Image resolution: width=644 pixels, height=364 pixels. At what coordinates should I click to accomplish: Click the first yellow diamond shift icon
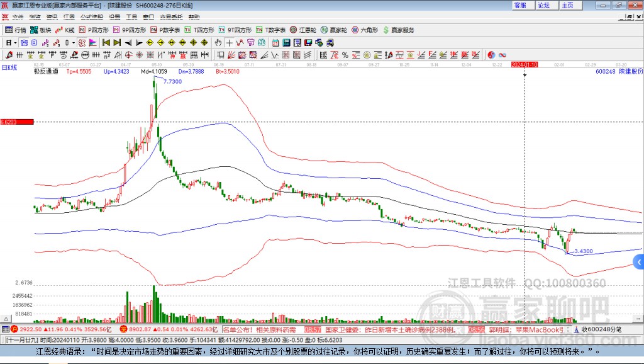(150, 43)
